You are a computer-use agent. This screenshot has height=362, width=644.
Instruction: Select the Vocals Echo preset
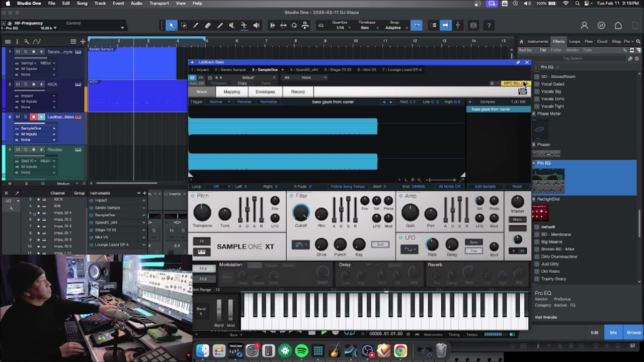point(552,99)
